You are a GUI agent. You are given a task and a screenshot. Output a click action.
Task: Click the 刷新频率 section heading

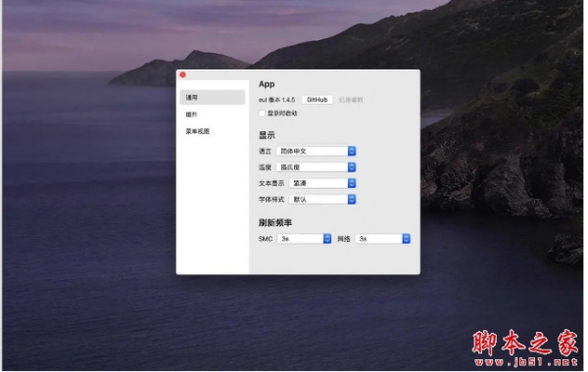pos(276,224)
